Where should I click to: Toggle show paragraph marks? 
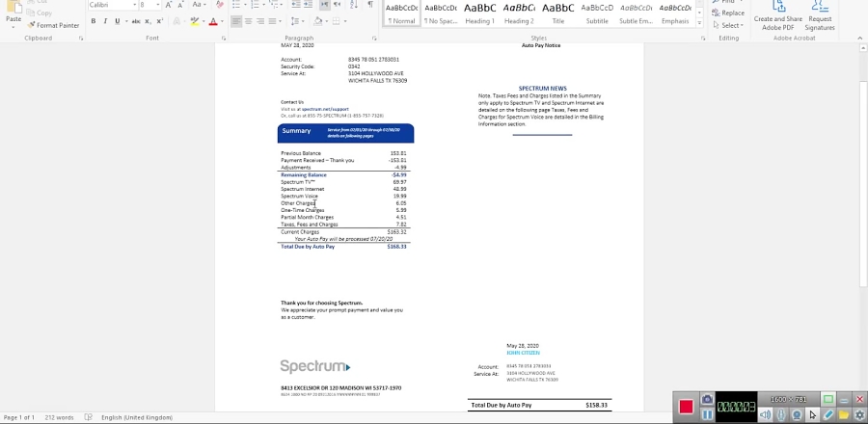(x=370, y=5)
